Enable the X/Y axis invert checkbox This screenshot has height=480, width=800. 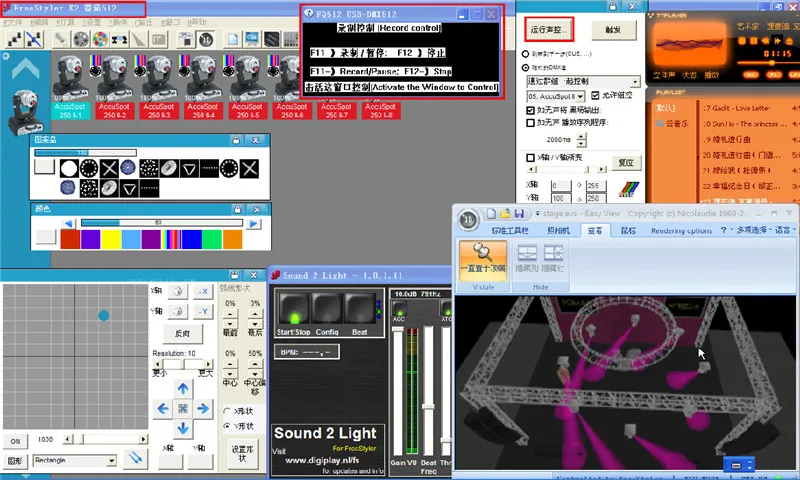(531, 158)
